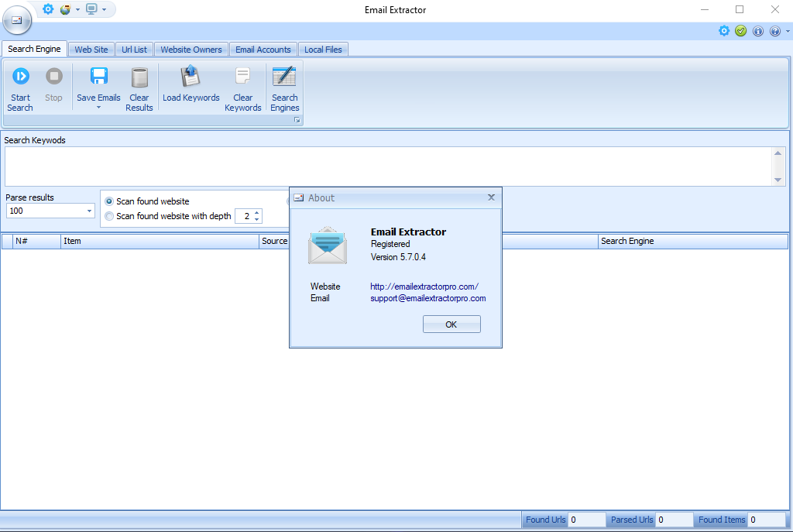Click OK in the About dialog
Image resolution: width=793 pixels, height=532 pixels.
[451, 324]
